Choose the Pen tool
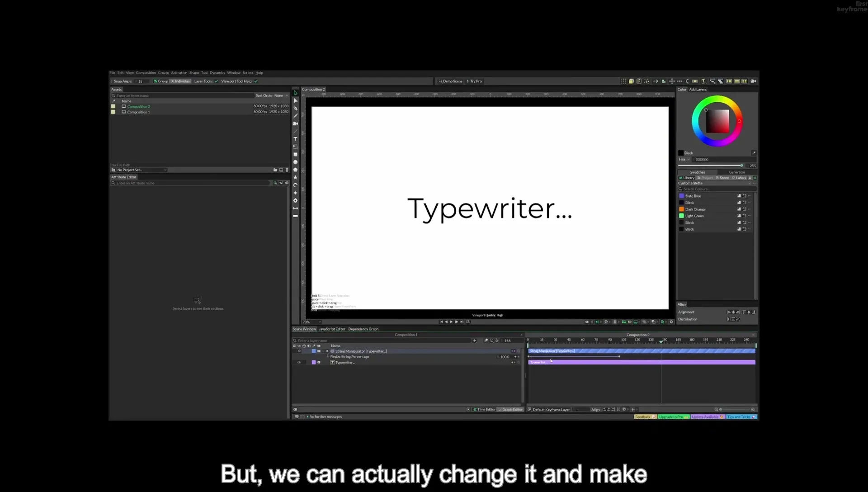 coord(295,108)
